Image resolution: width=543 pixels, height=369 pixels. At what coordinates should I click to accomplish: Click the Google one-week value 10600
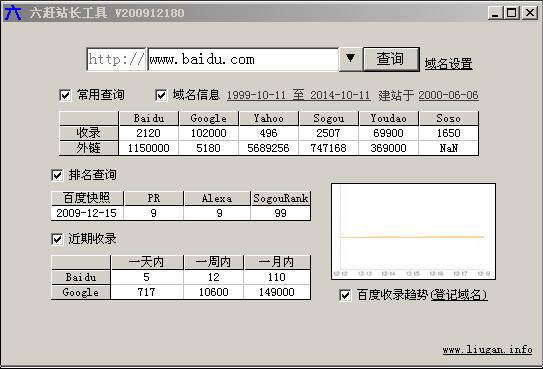(x=214, y=292)
